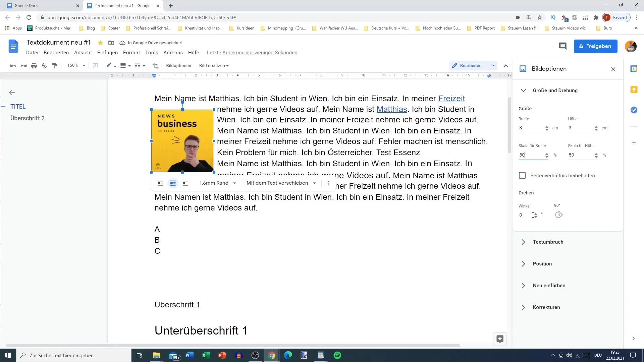Open the Format menu
Image resolution: width=644 pixels, height=362 pixels.
click(131, 53)
